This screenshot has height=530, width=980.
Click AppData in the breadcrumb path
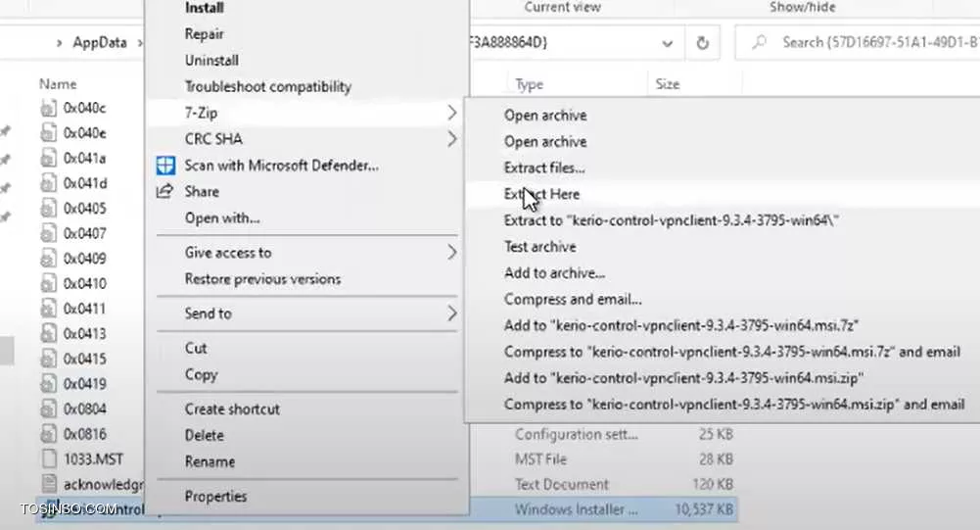click(100, 42)
